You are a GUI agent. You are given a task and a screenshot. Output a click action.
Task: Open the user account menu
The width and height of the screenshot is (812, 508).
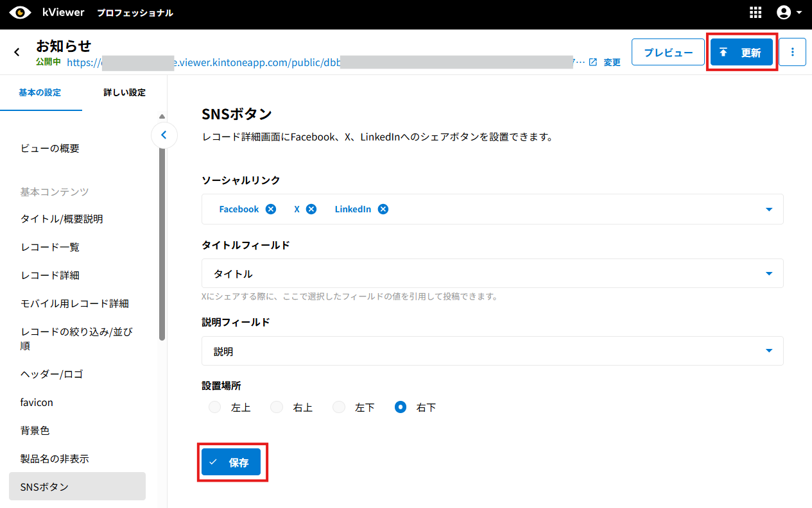(x=789, y=13)
